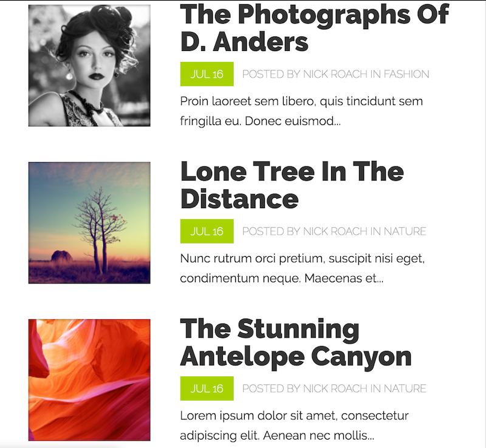The height and width of the screenshot is (448, 486).
Task: Click the 'Nunc rutrum orci pretium' excerpt
Action: [302, 268]
